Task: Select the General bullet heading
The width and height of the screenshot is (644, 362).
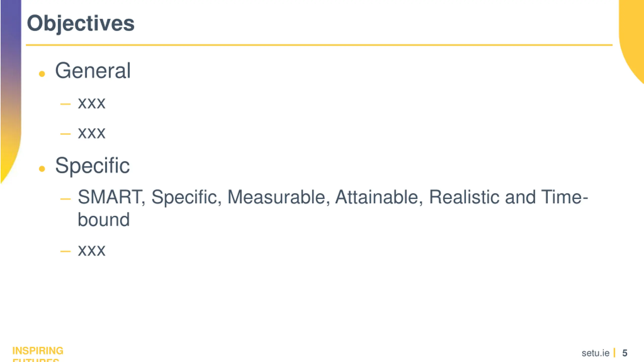Action: point(93,71)
